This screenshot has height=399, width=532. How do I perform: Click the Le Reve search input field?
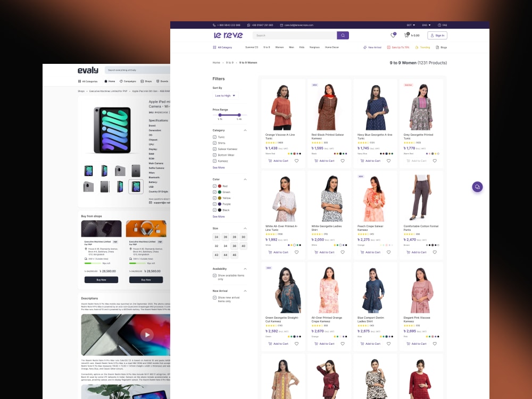click(x=295, y=35)
